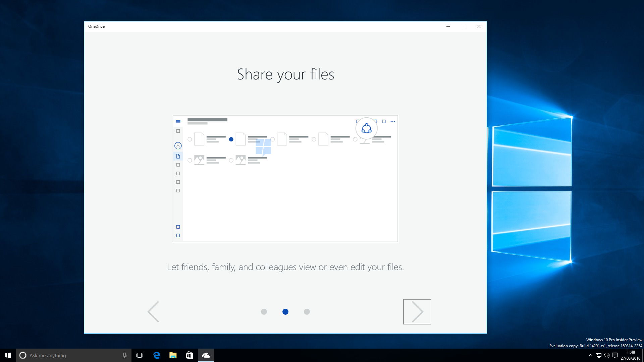The image size is (644, 362).
Task: Open File Explorer from the taskbar
Action: point(173,355)
